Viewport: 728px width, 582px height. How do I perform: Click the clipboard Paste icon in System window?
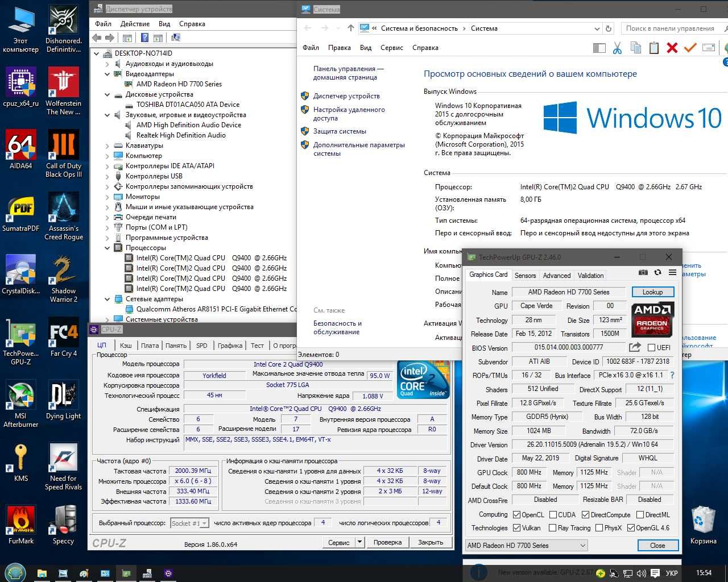click(653, 48)
